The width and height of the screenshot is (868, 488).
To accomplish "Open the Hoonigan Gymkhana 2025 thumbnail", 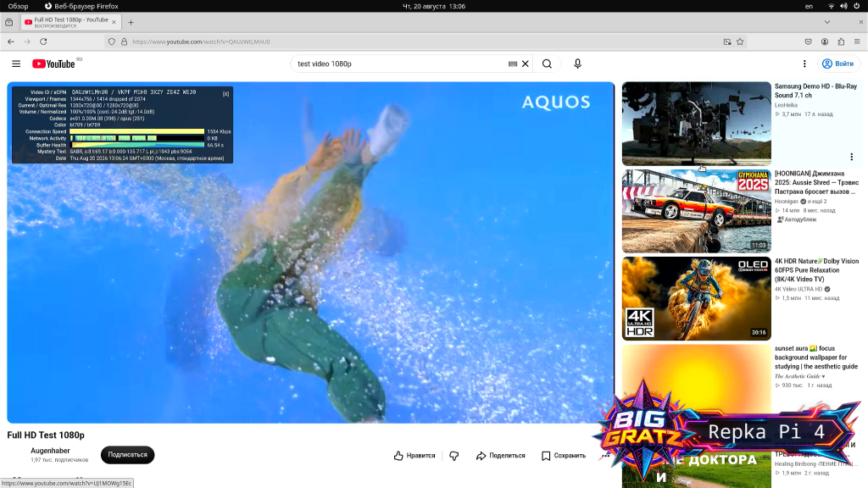I will 697,211.
